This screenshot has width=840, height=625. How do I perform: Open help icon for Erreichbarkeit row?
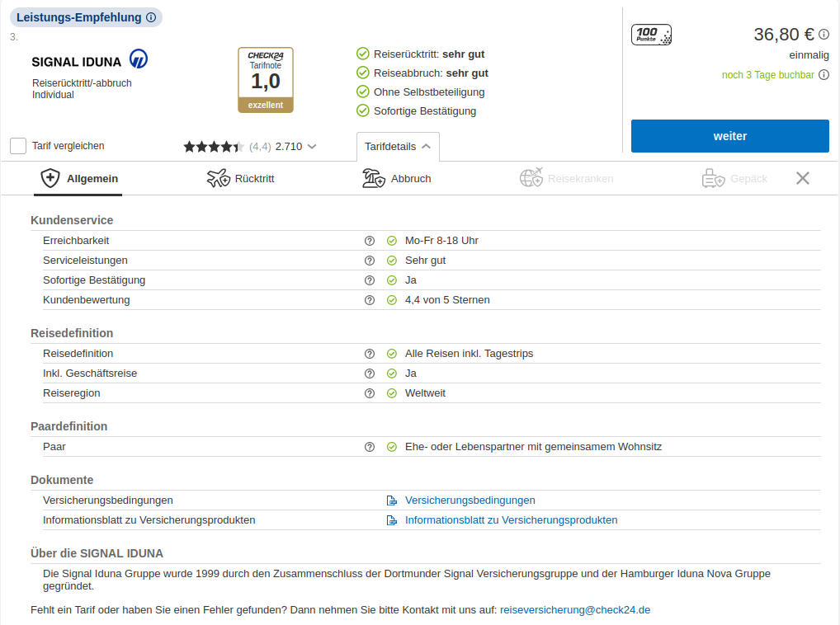coord(370,241)
